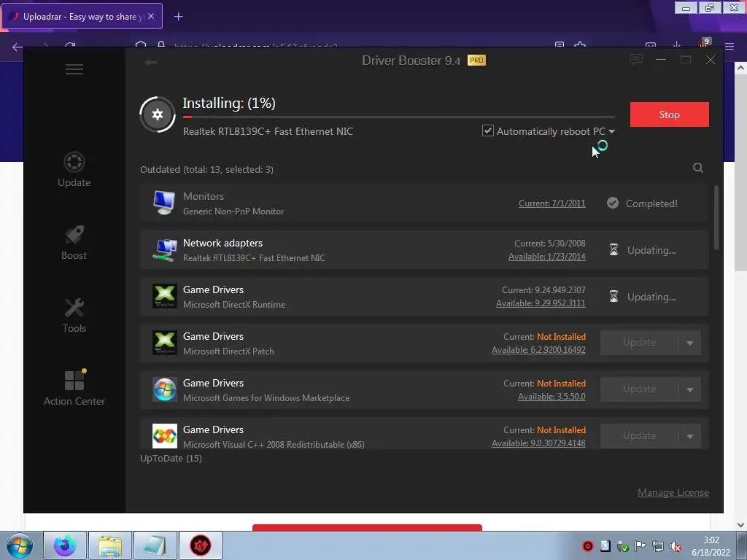The width and height of the screenshot is (747, 560).
Task: Click the PRO badge next to title
Action: [476, 60]
